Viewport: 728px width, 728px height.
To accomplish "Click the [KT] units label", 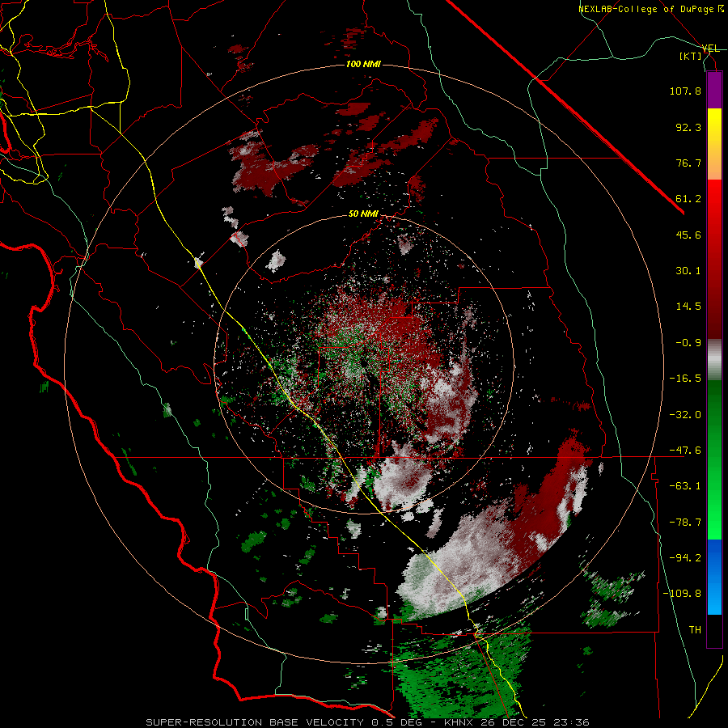I will coord(691,56).
